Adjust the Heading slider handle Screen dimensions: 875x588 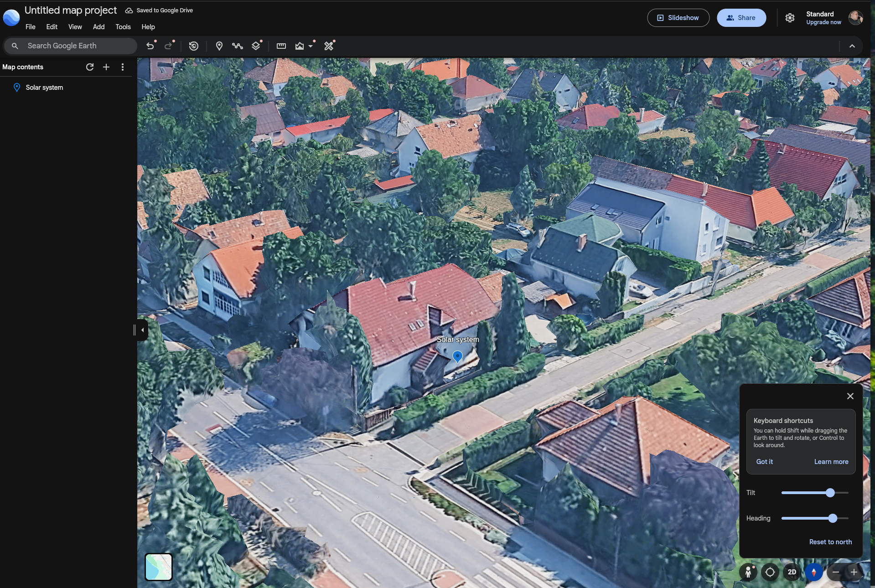[833, 518]
